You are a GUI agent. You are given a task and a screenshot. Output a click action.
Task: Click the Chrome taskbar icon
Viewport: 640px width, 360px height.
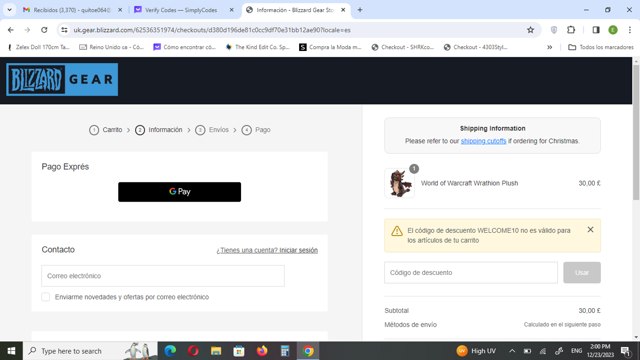[308, 351]
